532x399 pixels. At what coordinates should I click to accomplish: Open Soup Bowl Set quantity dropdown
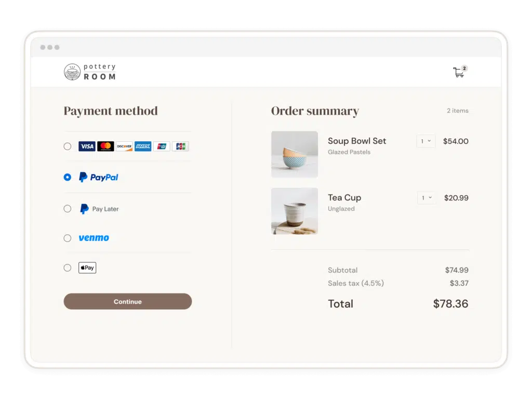[x=426, y=141]
